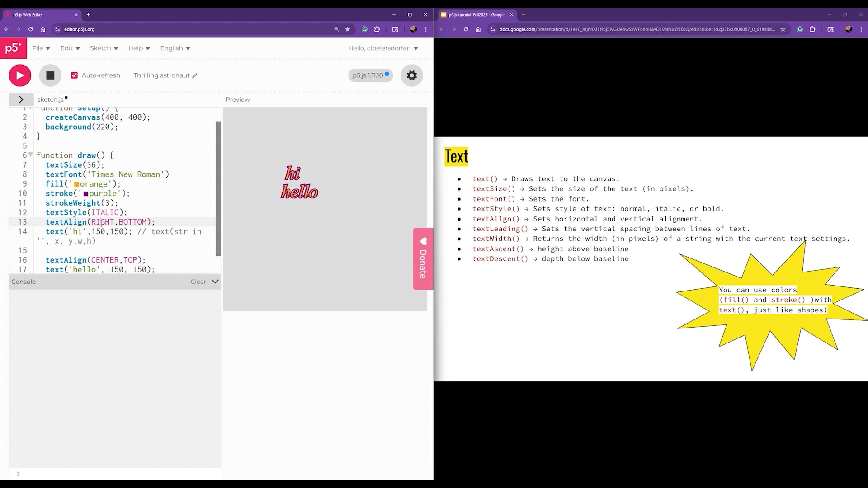Reload the Google Slides page
The width and height of the screenshot is (868, 488).
466,29
